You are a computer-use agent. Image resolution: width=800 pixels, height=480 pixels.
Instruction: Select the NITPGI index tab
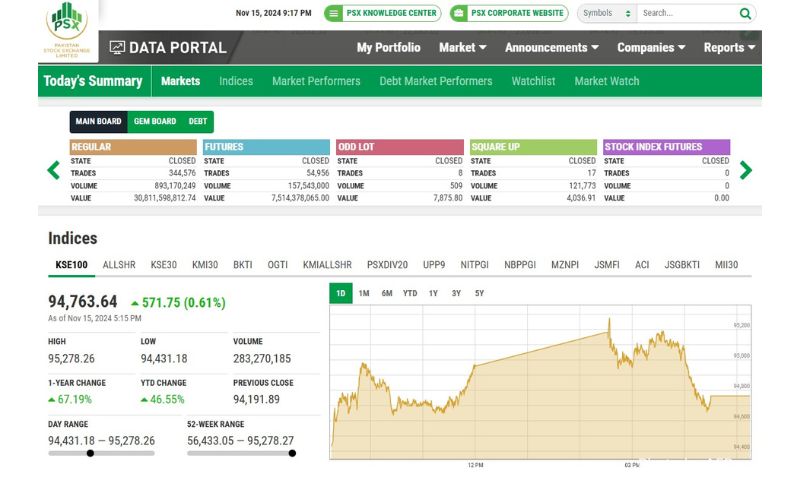[474, 265]
